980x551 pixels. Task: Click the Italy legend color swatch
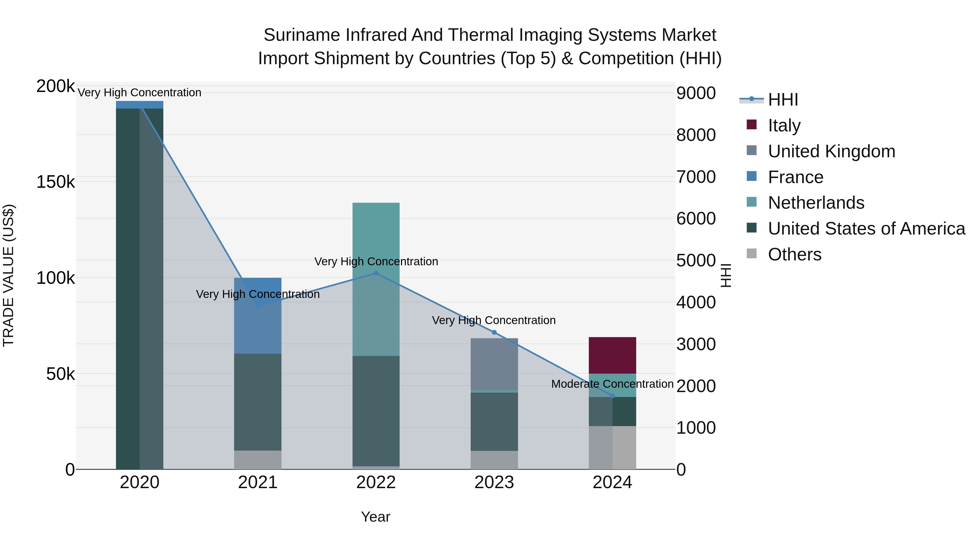click(752, 125)
